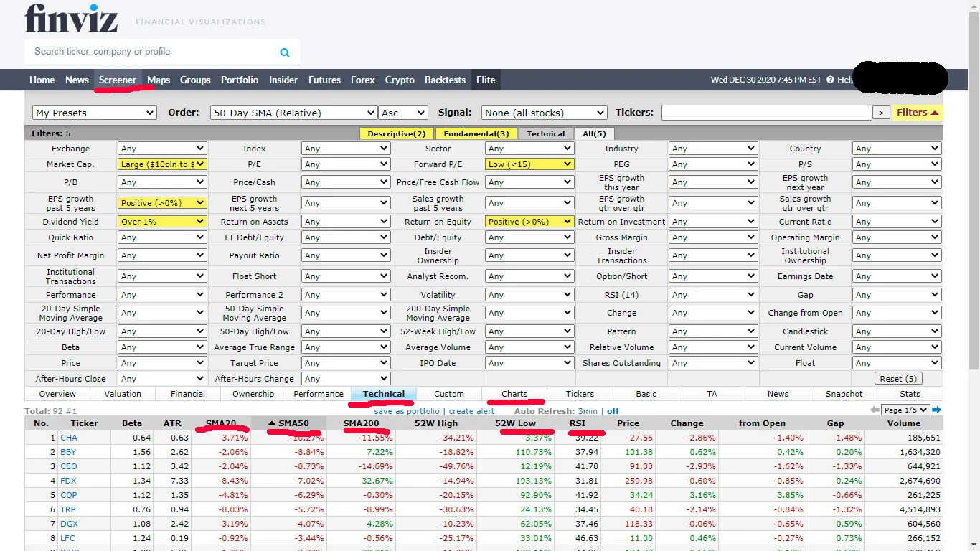Image resolution: width=980 pixels, height=551 pixels.
Task: Open Groups in the navigation bar
Action: click(195, 80)
